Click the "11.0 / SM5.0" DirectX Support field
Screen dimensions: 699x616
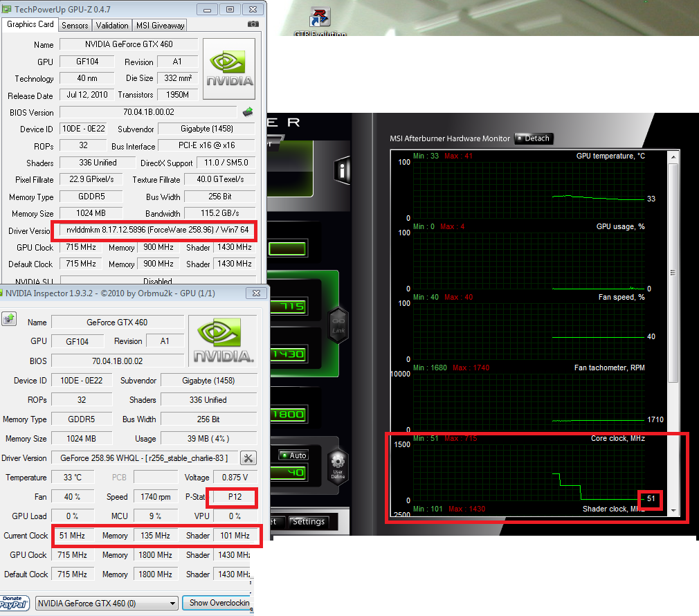point(226,163)
